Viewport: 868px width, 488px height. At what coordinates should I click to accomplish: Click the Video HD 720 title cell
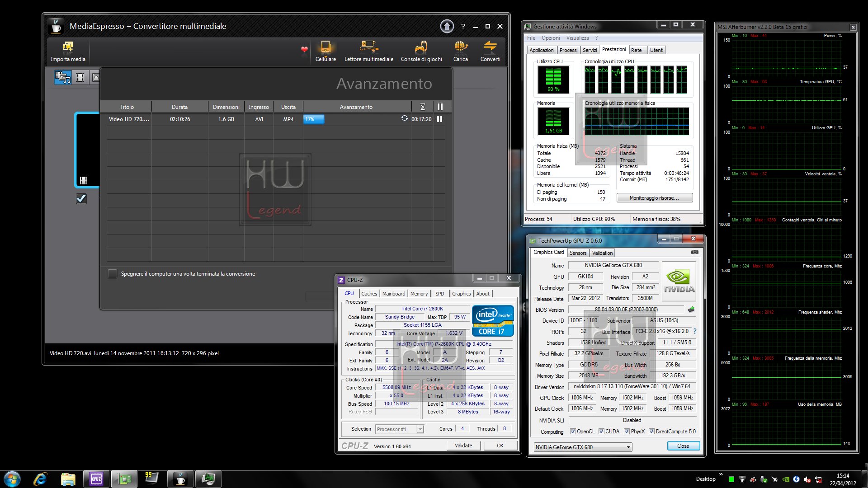pos(129,119)
